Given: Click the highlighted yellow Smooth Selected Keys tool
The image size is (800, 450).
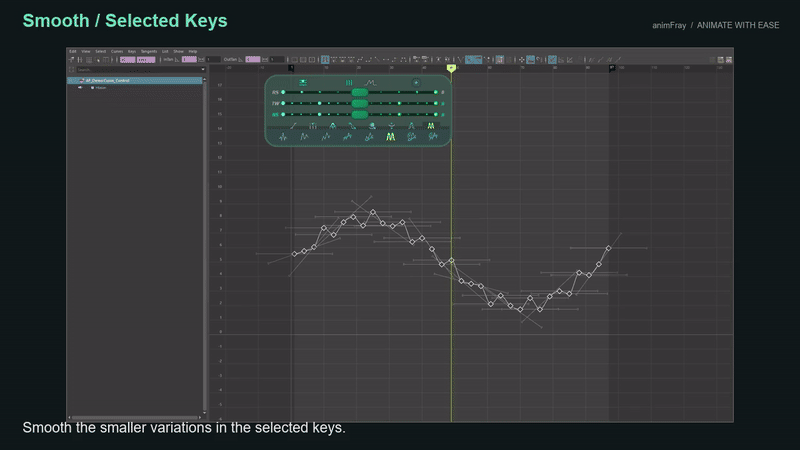Looking at the screenshot, I should 390,137.
